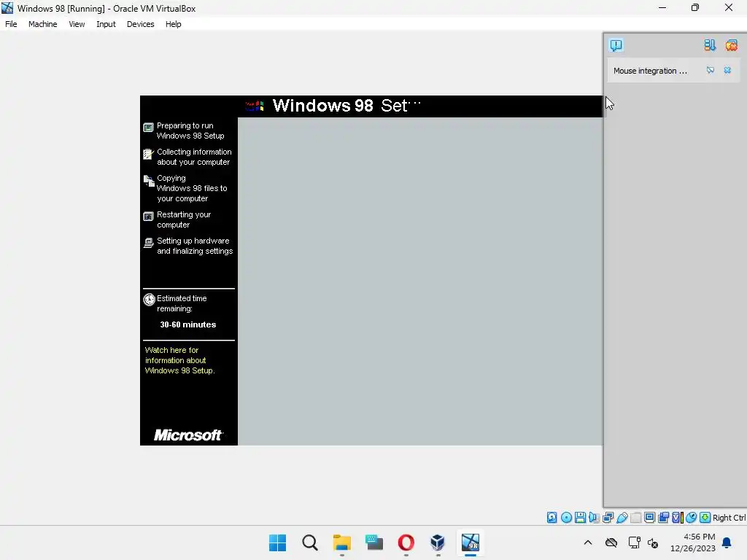
Task: Click the network adapters indicator
Action: tap(608, 518)
